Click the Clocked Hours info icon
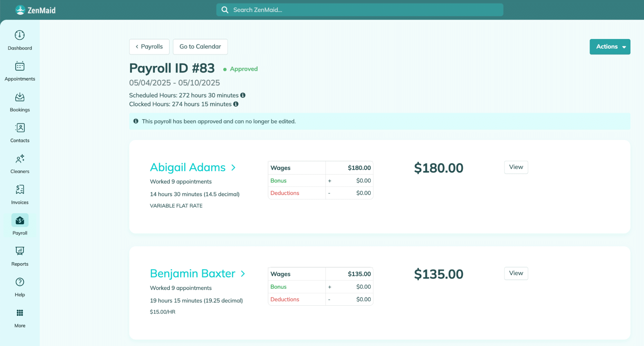This screenshot has height=346, width=644. click(x=236, y=104)
